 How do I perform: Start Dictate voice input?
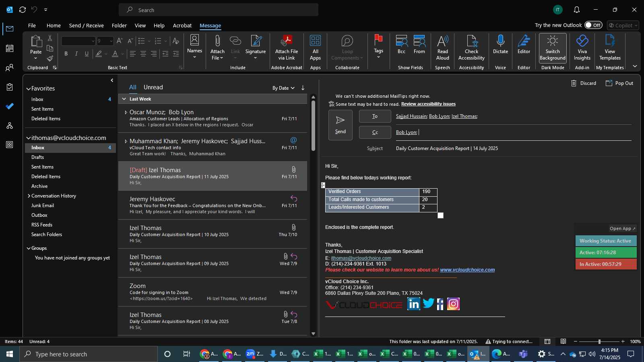point(500,45)
